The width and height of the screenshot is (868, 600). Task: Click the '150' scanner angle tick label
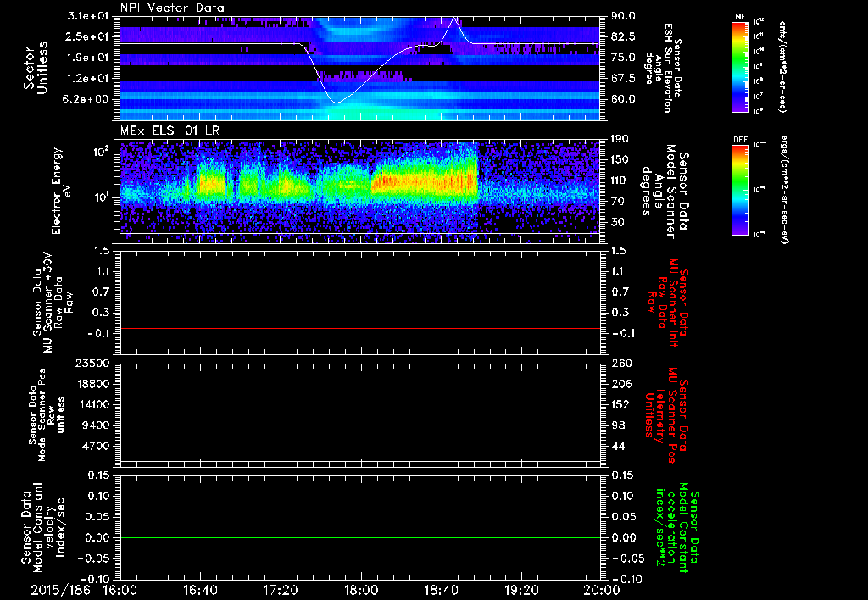click(621, 160)
